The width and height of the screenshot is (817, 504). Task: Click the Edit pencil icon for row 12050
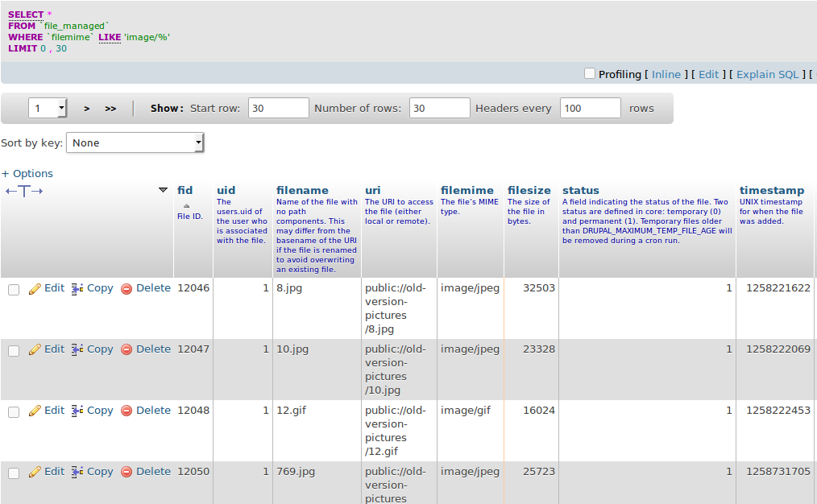click(35, 471)
